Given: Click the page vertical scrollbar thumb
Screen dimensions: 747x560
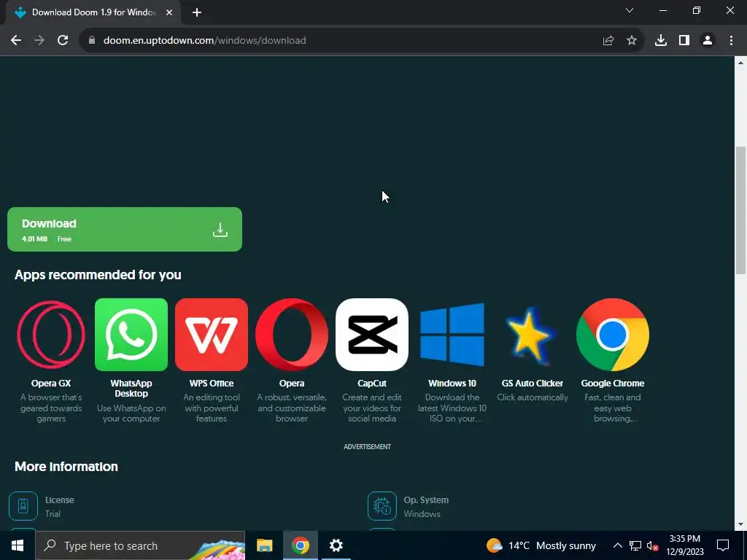Looking at the screenshot, I should click(740, 210).
